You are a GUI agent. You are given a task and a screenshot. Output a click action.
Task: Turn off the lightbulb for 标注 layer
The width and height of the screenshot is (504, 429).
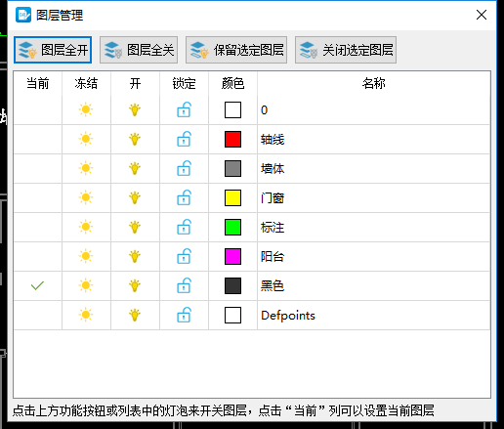pyautogui.click(x=135, y=227)
